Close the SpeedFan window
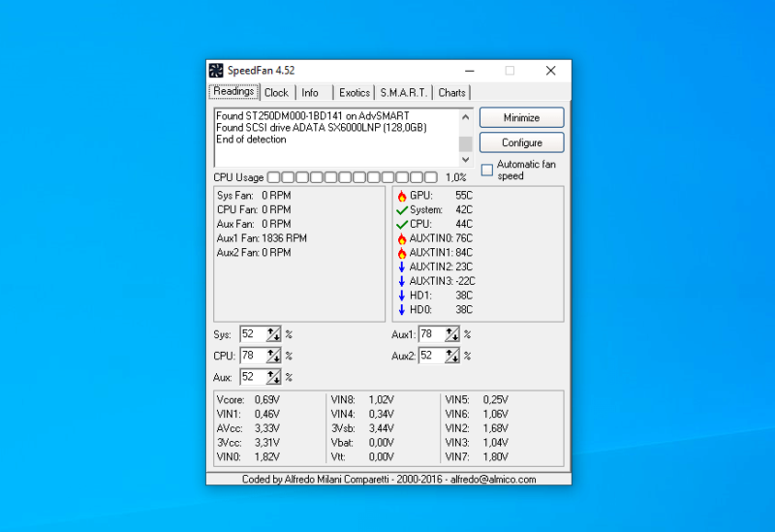This screenshot has width=775, height=532. point(550,71)
